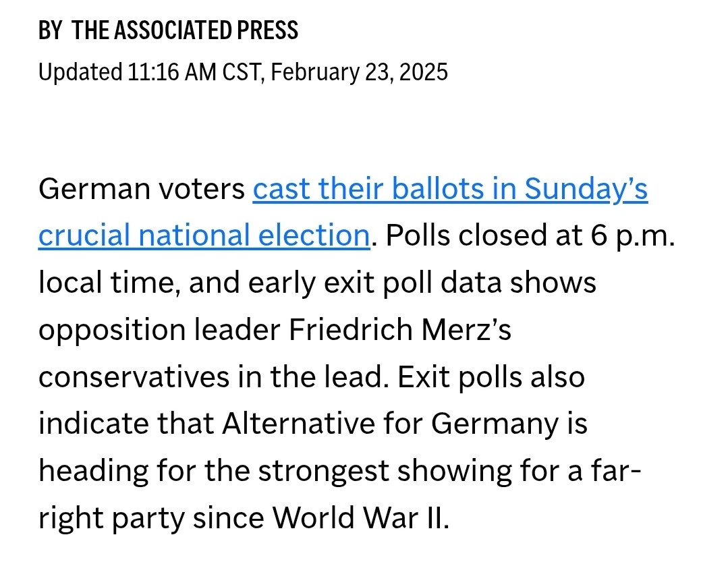The height and width of the screenshot is (564, 728).
Task: Click the word 'conservatives' in the paragraph
Action: click(x=134, y=377)
